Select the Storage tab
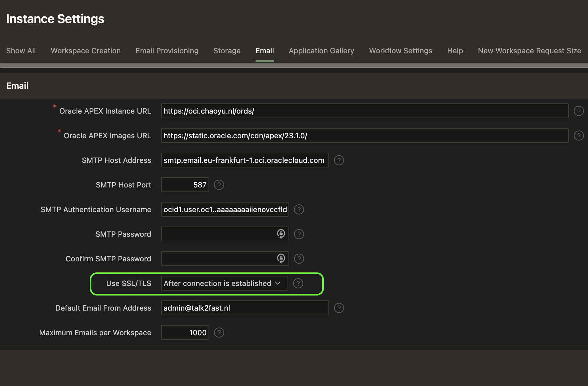 pyautogui.click(x=227, y=51)
